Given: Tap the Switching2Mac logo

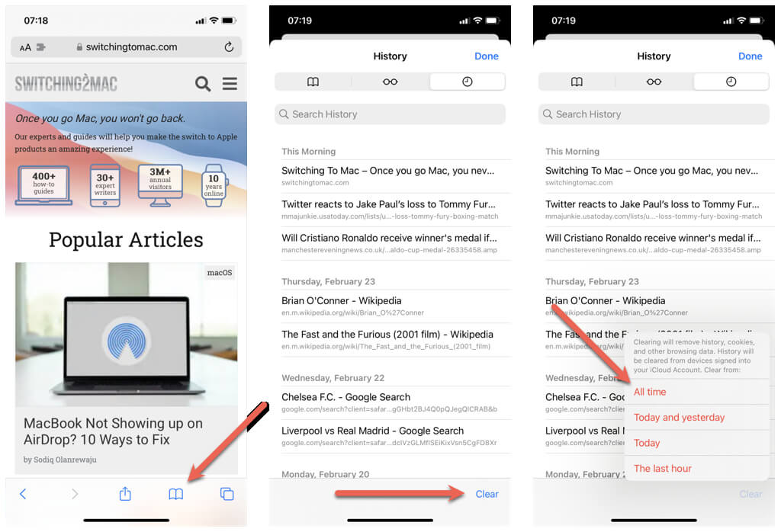Looking at the screenshot, I should coord(66,83).
